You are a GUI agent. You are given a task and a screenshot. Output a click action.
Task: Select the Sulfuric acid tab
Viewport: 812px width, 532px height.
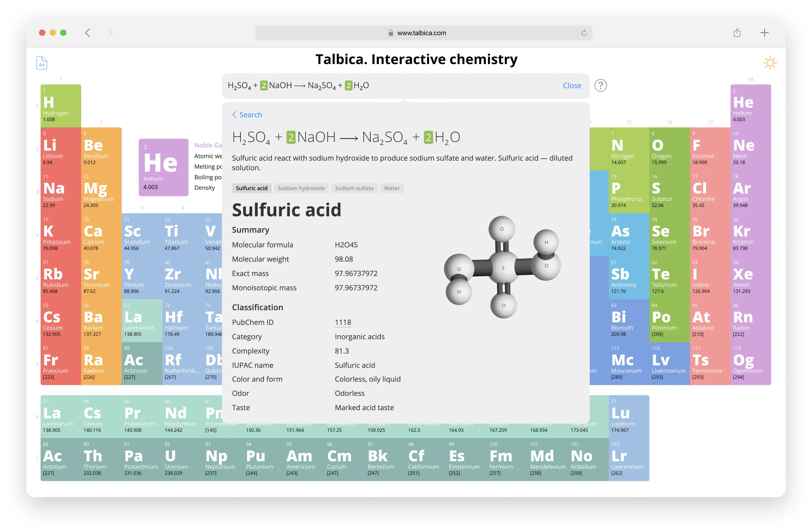click(x=252, y=188)
